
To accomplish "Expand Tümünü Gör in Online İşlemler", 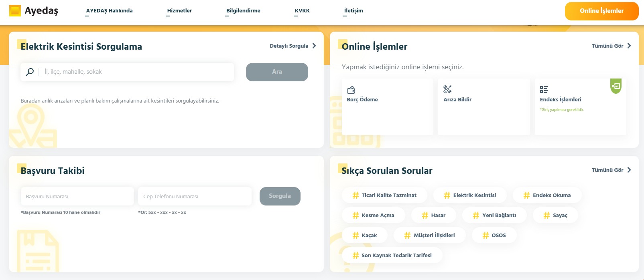I will pos(629,46).
